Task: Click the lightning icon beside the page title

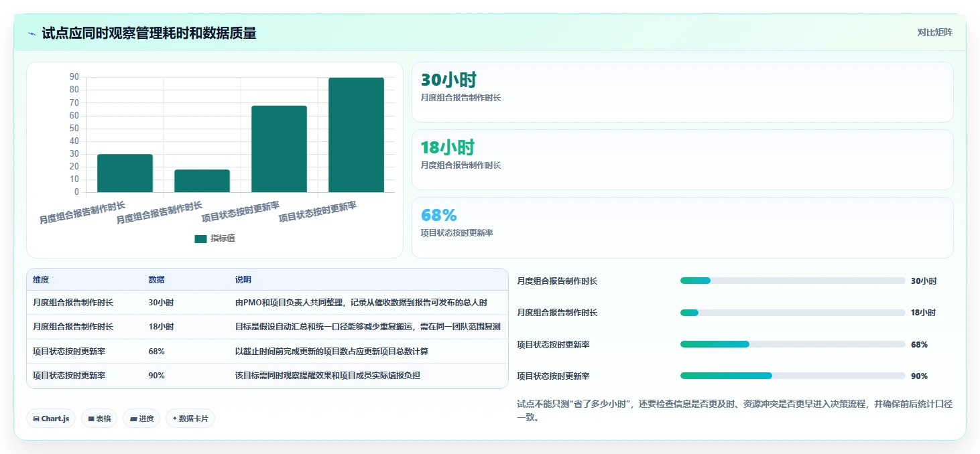Action: coord(32,33)
